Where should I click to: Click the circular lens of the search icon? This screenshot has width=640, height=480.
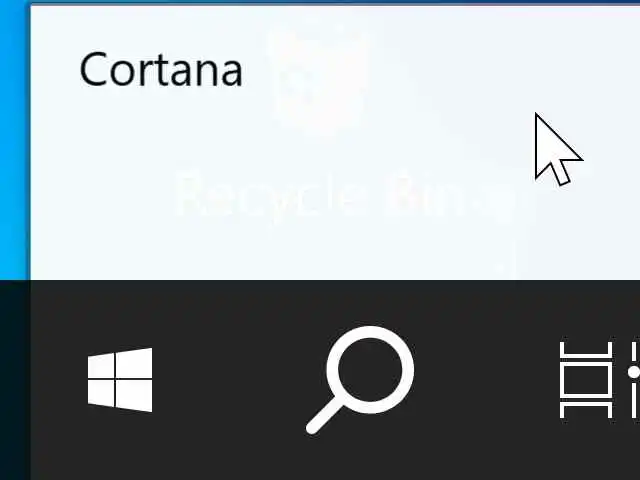click(x=370, y=370)
